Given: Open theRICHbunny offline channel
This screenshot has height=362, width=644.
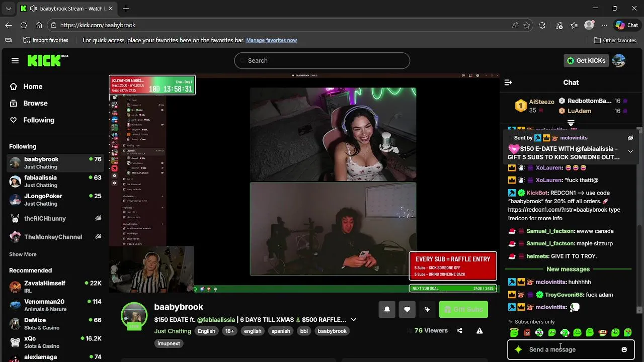Looking at the screenshot, I should coord(55,218).
